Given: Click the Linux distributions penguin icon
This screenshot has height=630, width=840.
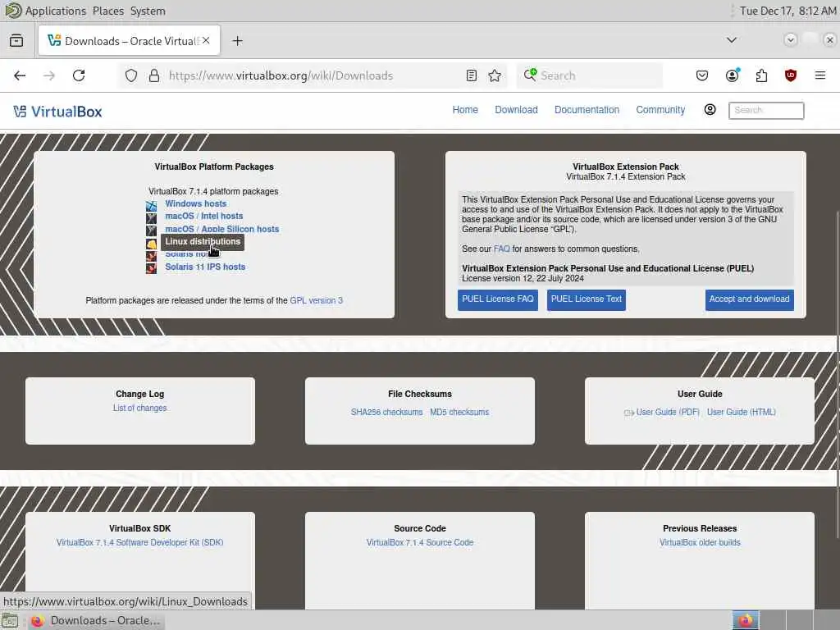Looking at the screenshot, I should pyautogui.click(x=152, y=243).
